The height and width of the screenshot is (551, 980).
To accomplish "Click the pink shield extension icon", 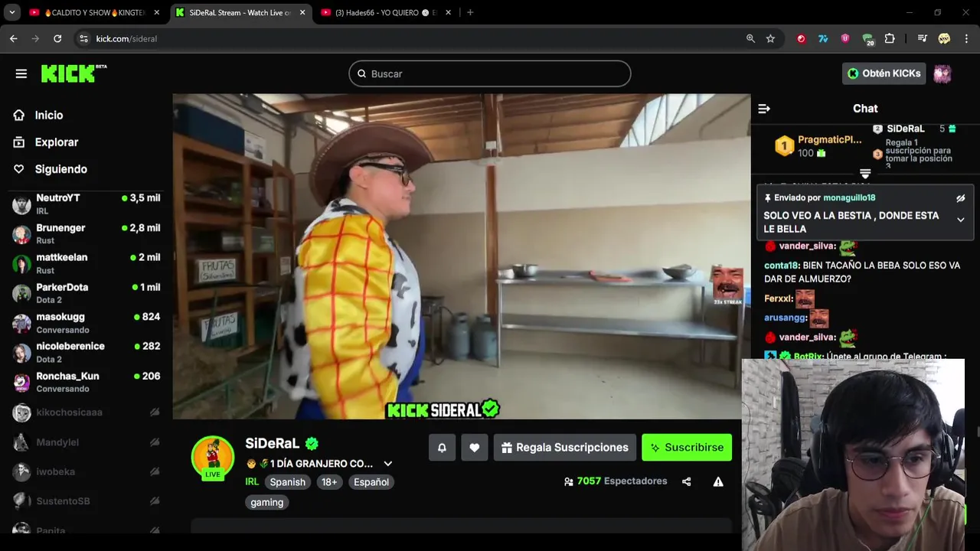I will click(845, 38).
